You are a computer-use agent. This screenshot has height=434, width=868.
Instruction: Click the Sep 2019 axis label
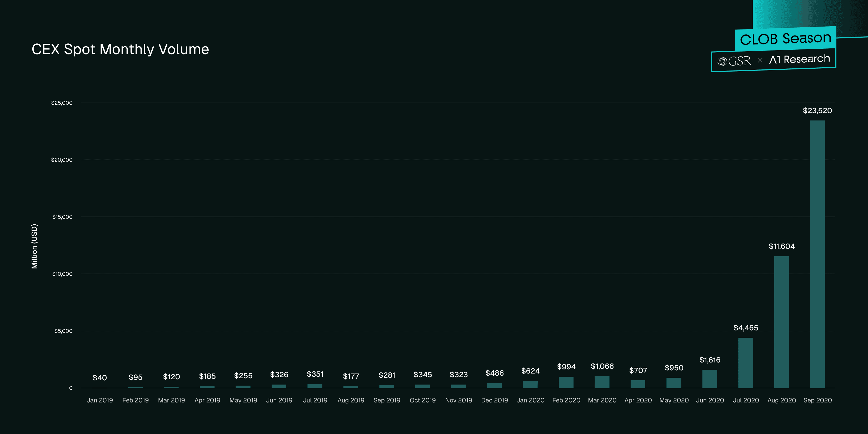tap(387, 400)
